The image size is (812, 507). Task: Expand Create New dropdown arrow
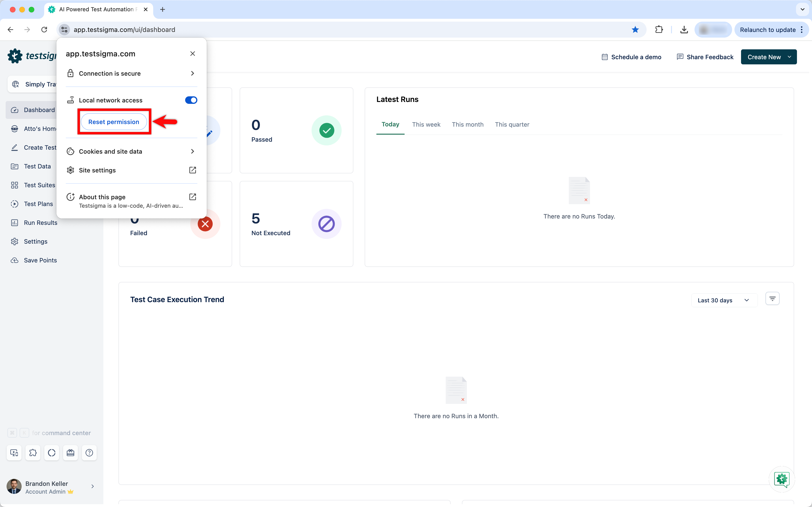click(789, 57)
